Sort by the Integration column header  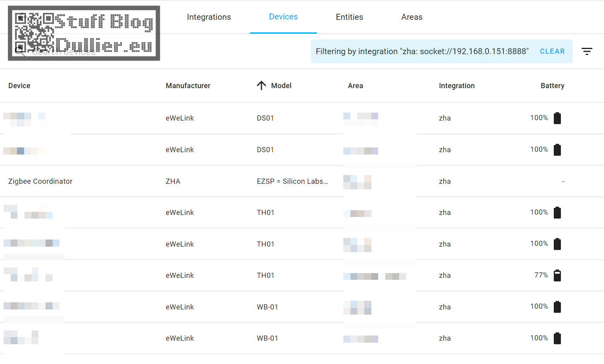(x=456, y=86)
